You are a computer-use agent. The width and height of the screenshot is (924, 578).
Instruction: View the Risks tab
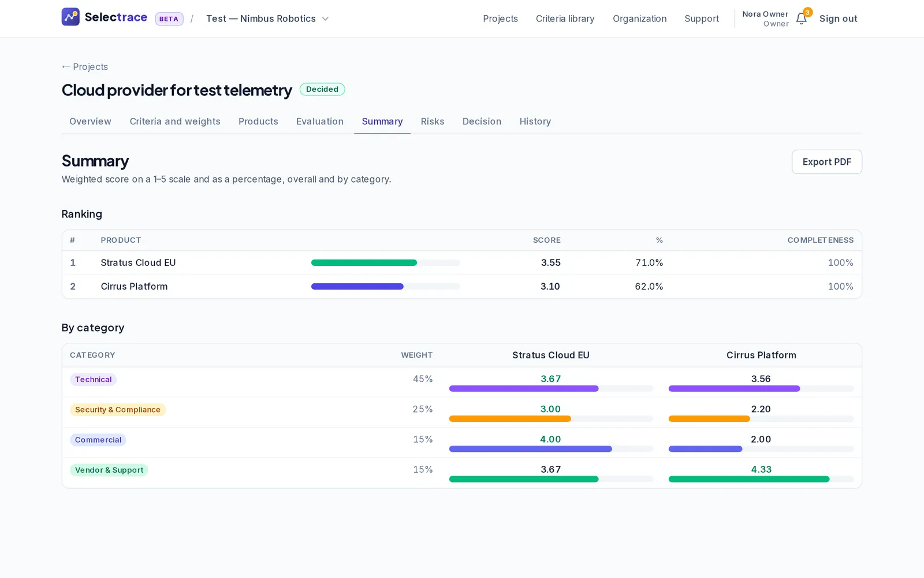433,121
